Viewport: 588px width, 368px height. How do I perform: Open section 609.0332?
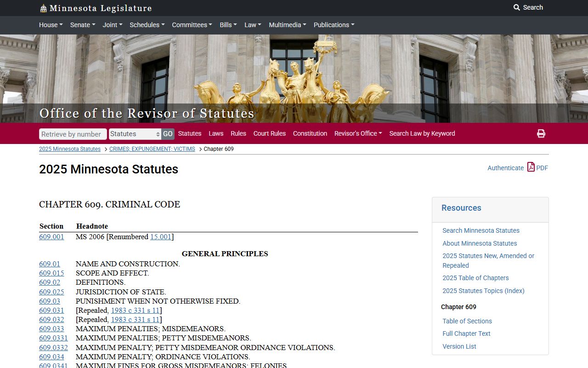[x=53, y=348]
